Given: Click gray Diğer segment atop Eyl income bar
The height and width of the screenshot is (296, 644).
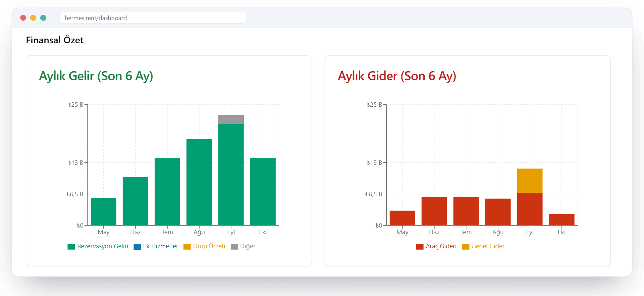Looking at the screenshot, I should click(231, 120).
